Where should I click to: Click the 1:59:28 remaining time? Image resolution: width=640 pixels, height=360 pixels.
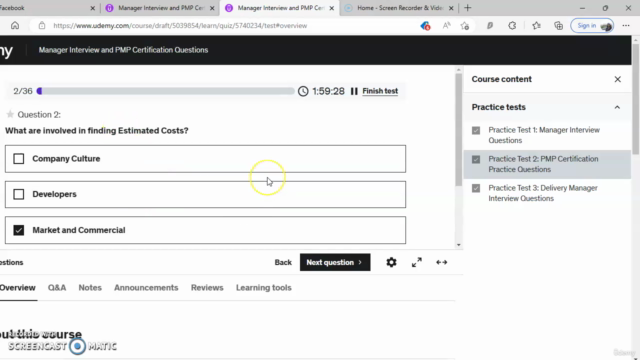pos(328,91)
